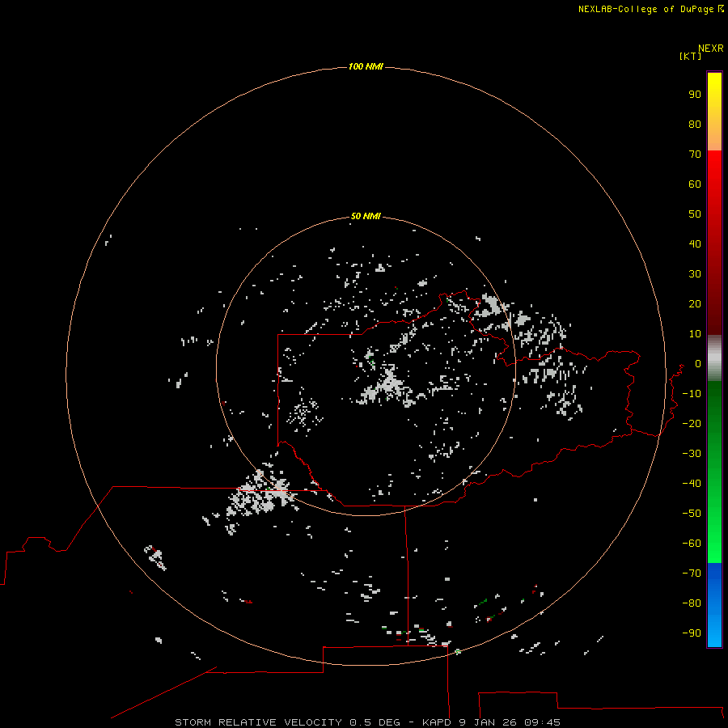Click the 60 value on velocity scale

click(695, 184)
